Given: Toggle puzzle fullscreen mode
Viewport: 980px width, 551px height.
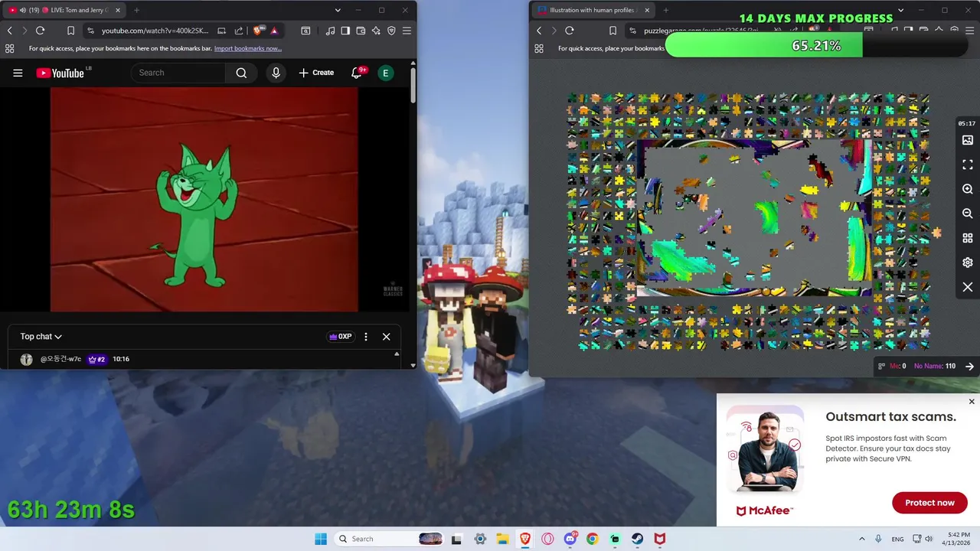Looking at the screenshot, I should pyautogui.click(x=968, y=165).
